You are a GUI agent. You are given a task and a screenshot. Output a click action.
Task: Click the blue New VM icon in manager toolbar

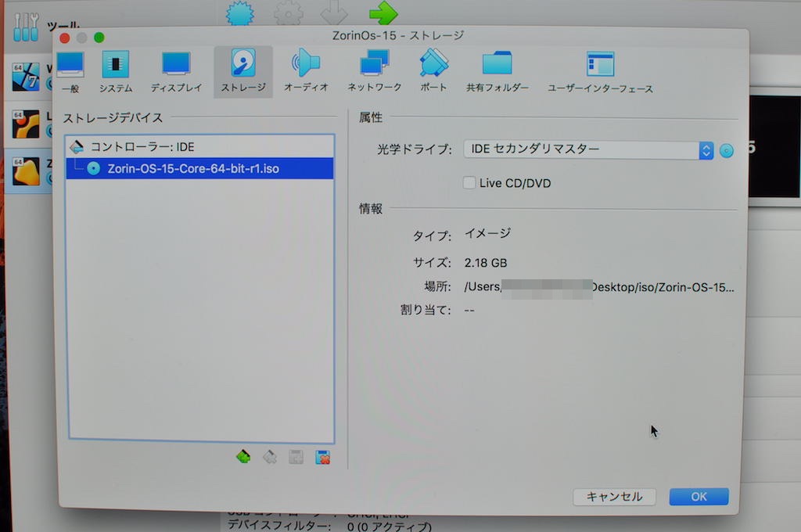[x=240, y=13]
